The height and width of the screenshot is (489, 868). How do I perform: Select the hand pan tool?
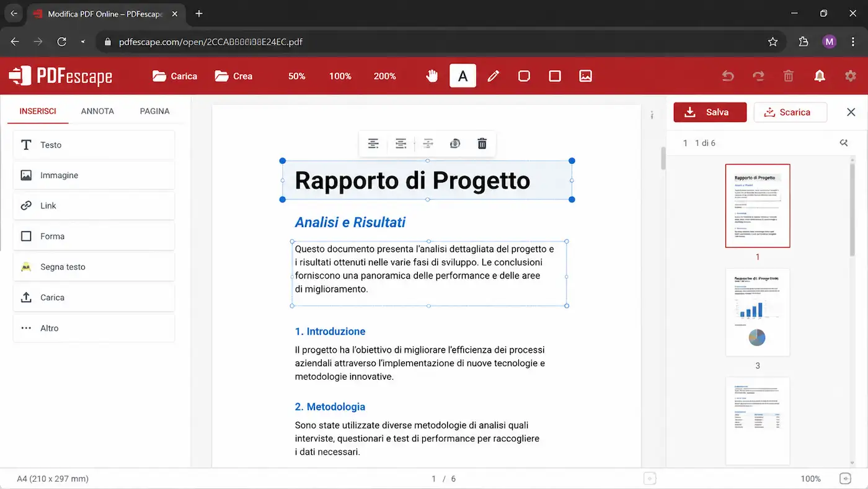(432, 76)
